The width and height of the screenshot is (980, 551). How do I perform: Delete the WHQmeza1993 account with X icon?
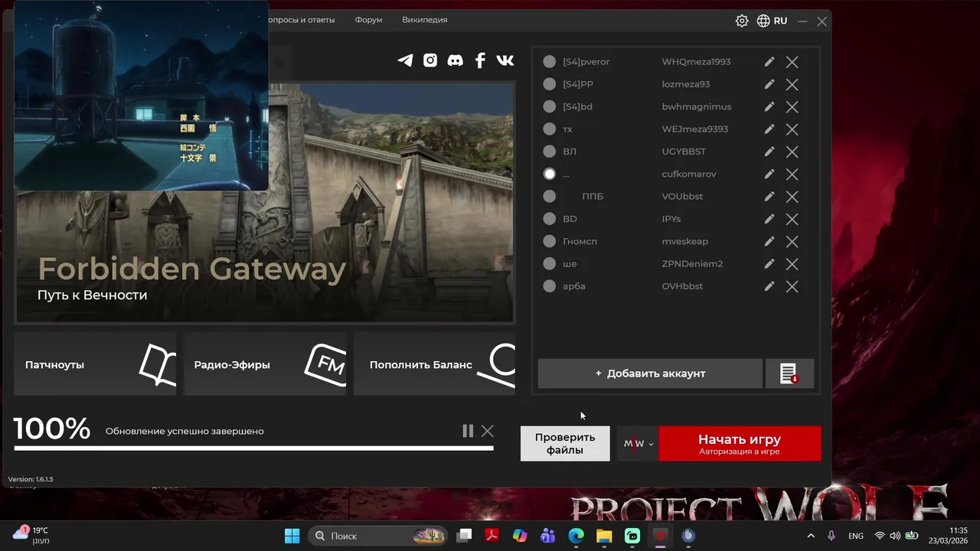point(792,62)
